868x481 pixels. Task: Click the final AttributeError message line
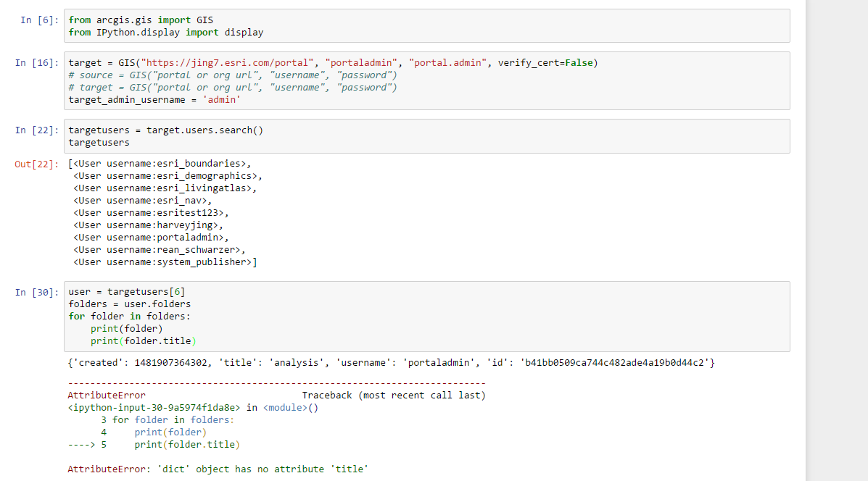tap(218, 469)
